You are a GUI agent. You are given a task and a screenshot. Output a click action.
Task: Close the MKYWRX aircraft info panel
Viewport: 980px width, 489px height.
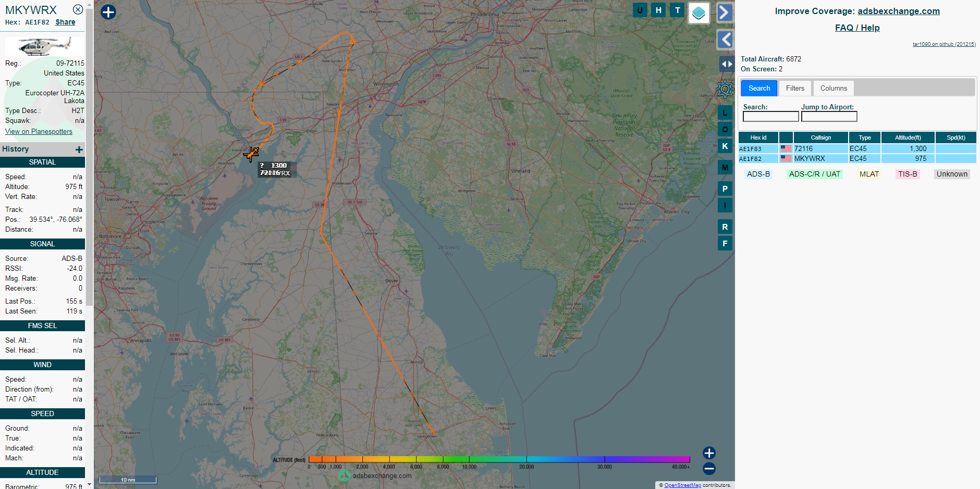pyautogui.click(x=78, y=9)
